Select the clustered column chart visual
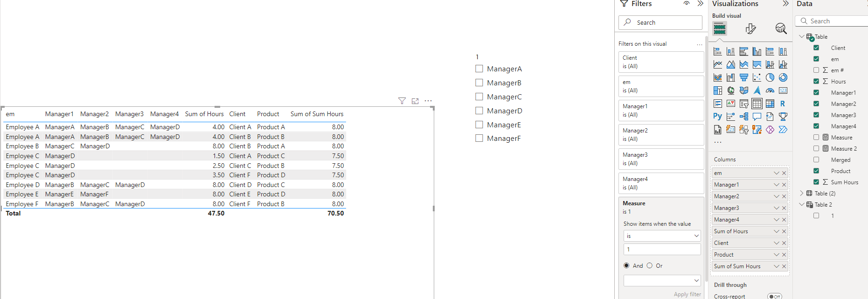The height and width of the screenshot is (299, 868). [x=757, y=51]
